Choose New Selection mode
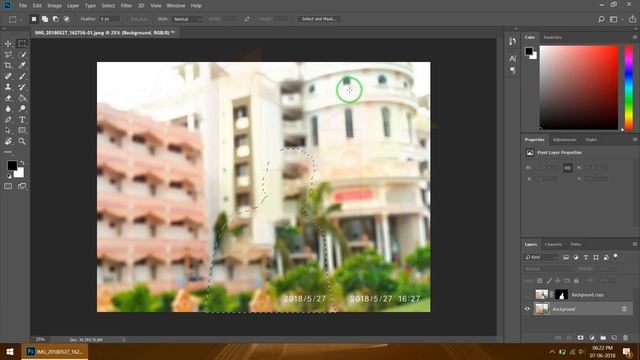This screenshot has width=640, height=360. (x=34, y=19)
